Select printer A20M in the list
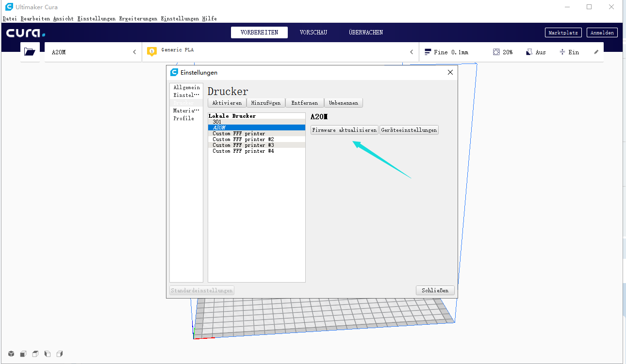 (x=257, y=127)
